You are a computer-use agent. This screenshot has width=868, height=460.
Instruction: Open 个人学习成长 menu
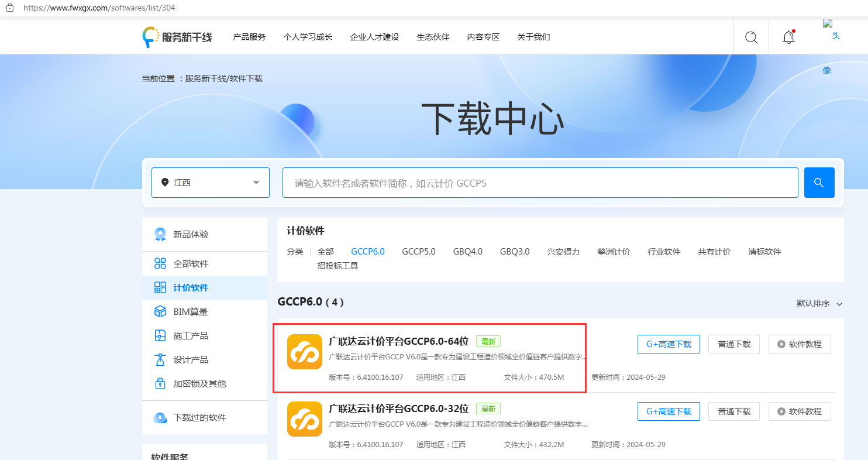(308, 37)
